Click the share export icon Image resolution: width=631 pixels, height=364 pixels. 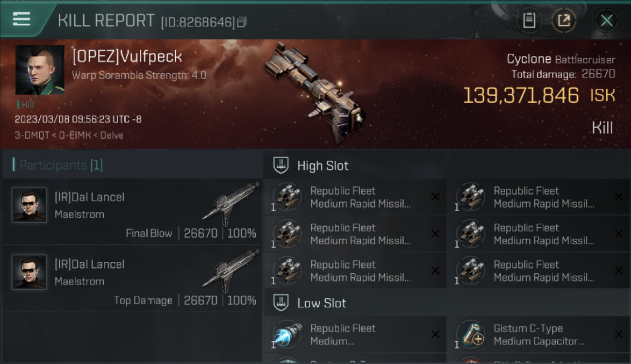564,20
